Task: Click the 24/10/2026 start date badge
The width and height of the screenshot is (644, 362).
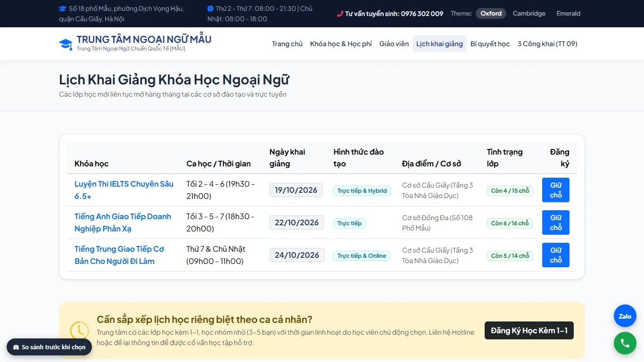Action: click(297, 255)
